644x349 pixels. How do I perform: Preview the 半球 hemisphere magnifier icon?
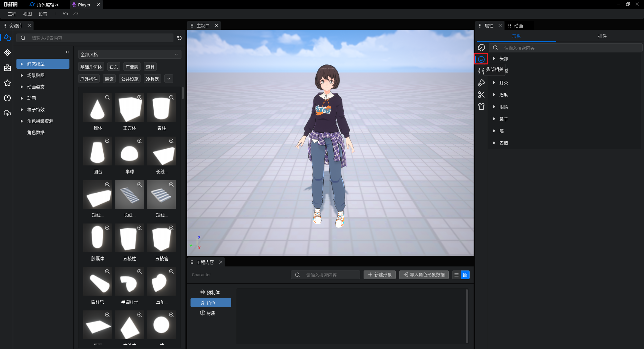(x=140, y=141)
